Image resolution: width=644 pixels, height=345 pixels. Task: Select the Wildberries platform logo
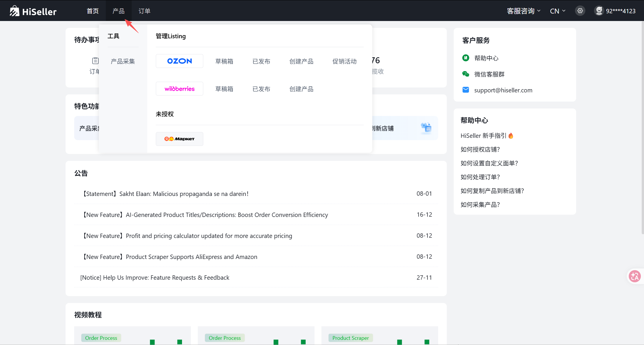point(179,89)
